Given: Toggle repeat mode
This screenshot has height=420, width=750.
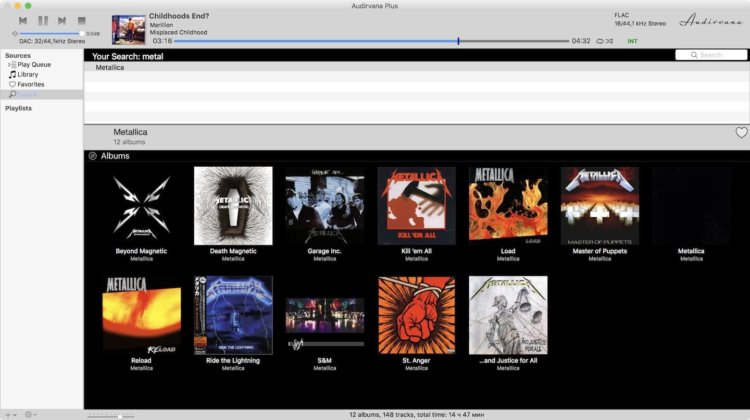Looking at the screenshot, I should click(x=600, y=41).
